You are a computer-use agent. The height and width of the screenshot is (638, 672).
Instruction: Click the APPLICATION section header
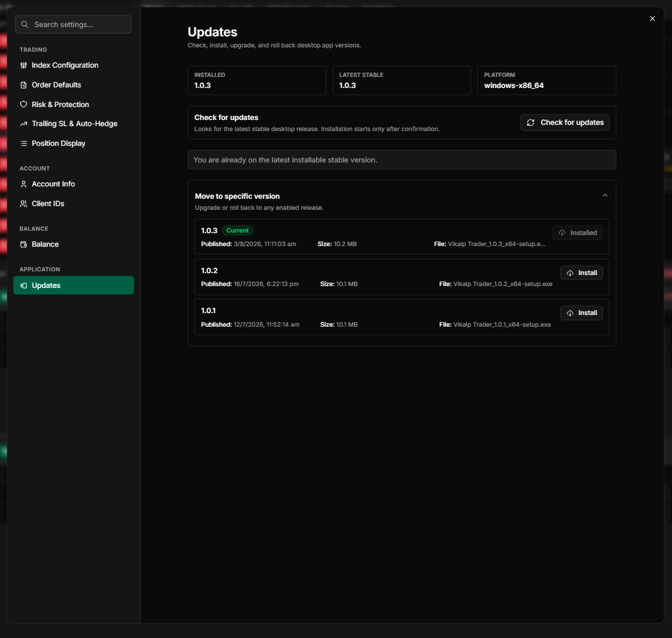tap(39, 269)
